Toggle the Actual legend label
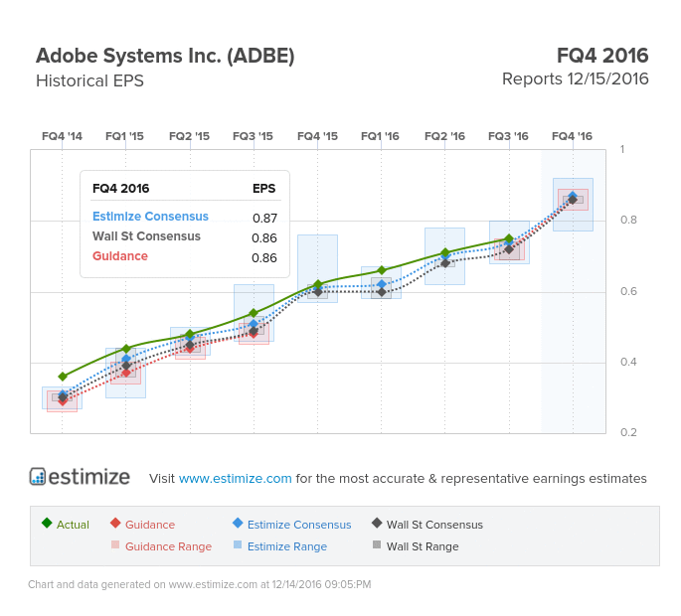 [73, 525]
